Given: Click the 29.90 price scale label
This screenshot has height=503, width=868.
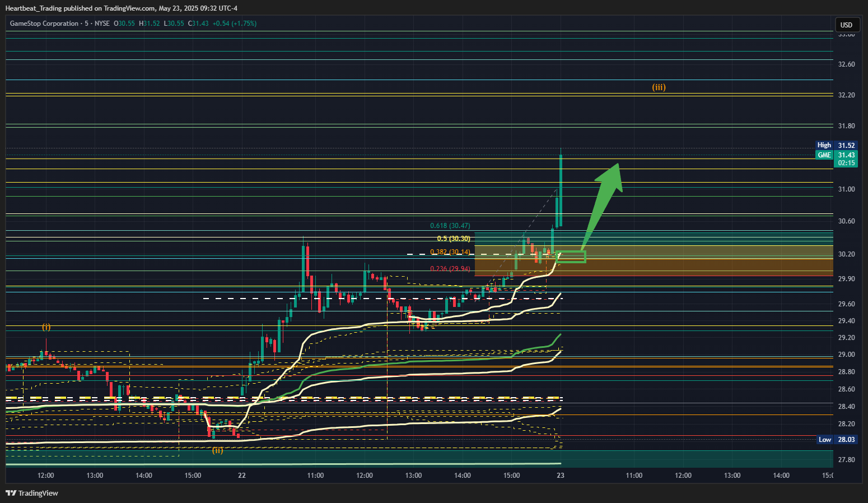Looking at the screenshot, I should [846, 279].
